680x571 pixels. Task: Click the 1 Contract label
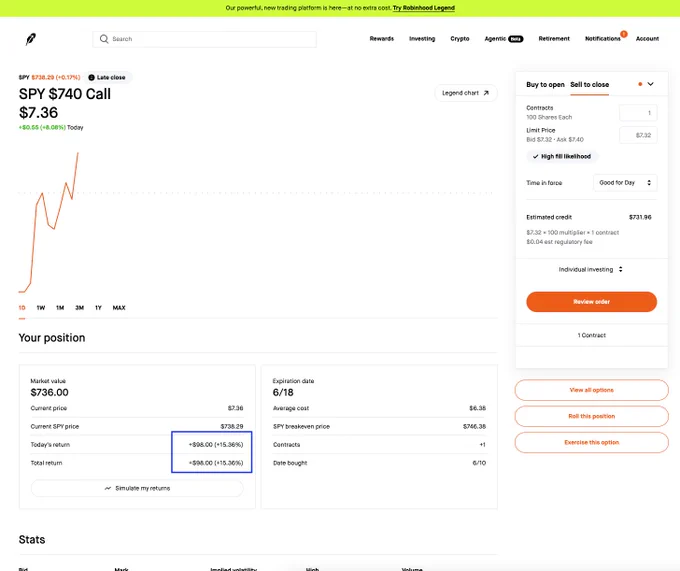(592, 335)
